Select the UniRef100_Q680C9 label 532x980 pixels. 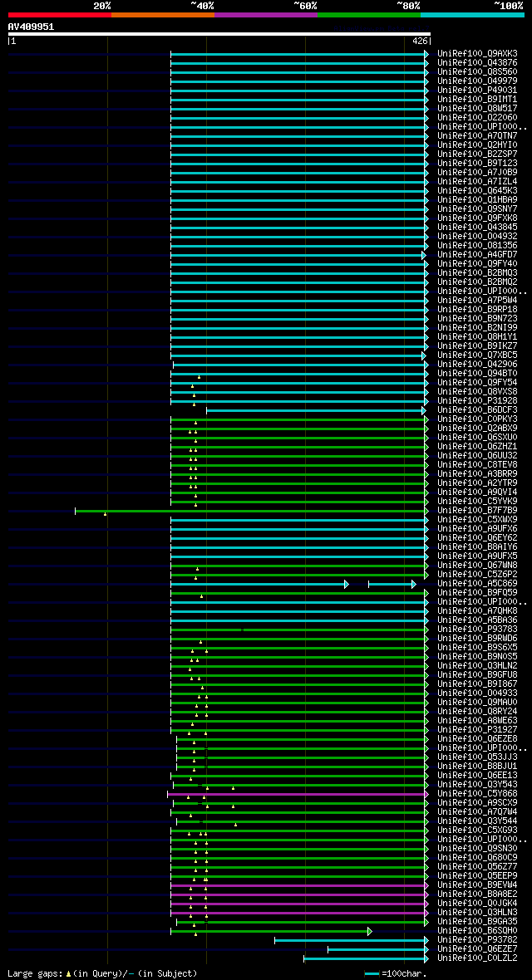coord(477,857)
